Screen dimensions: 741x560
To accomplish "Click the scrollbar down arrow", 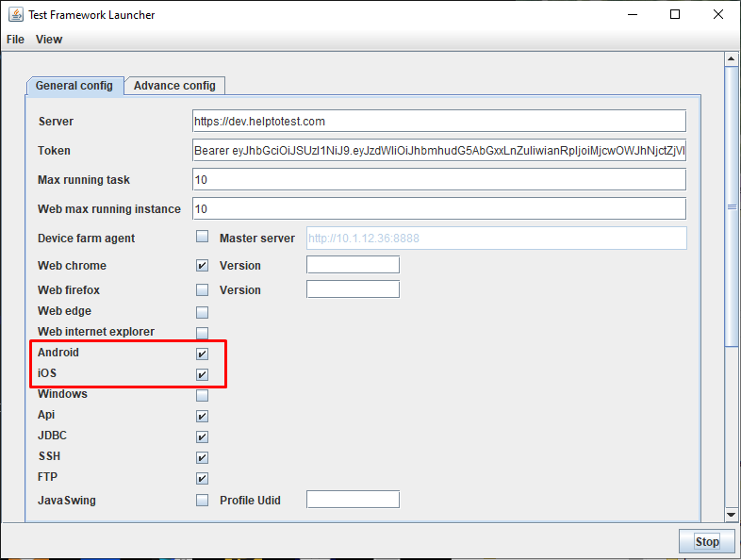I will pos(731,515).
